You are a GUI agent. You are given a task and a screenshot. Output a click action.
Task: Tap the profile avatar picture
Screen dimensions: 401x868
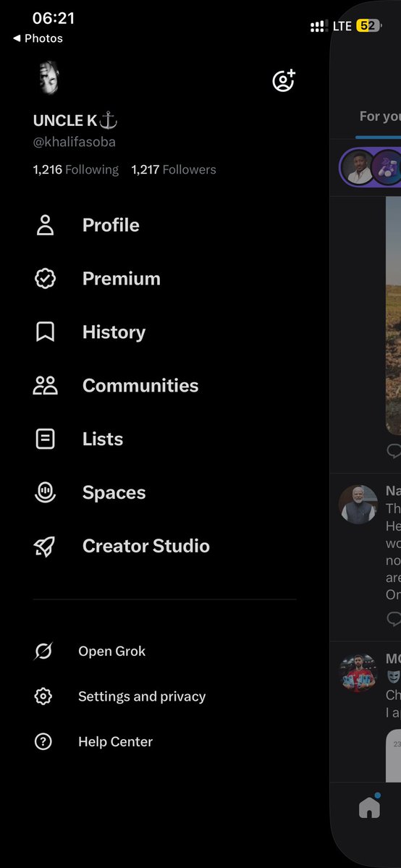(x=48, y=77)
